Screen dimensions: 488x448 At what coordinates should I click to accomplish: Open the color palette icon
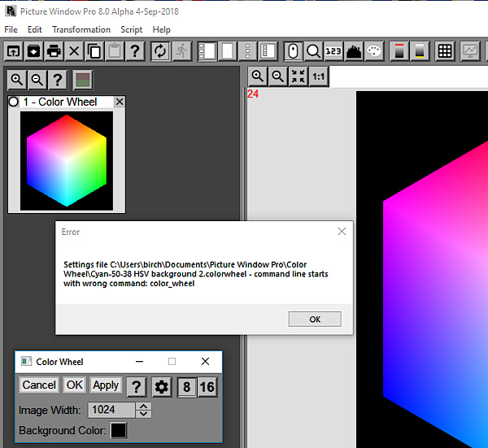(x=374, y=51)
